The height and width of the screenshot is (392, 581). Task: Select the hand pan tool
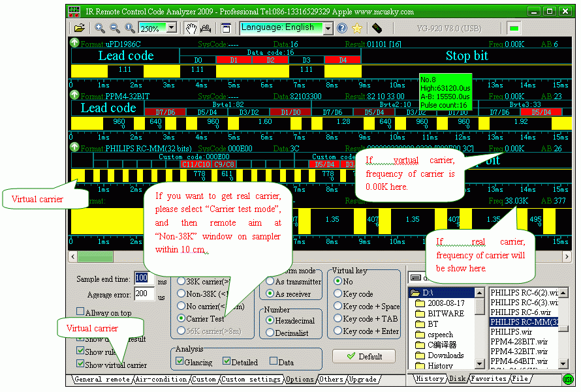coord(191,28)
